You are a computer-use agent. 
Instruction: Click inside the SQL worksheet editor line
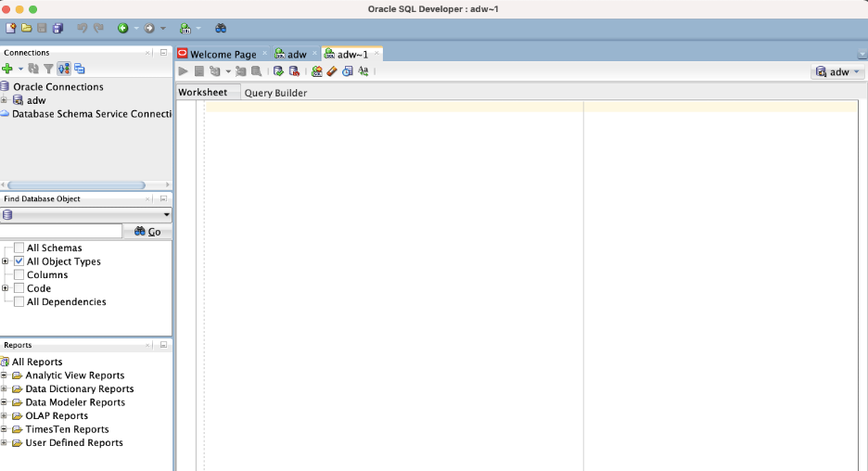(531, 107)
